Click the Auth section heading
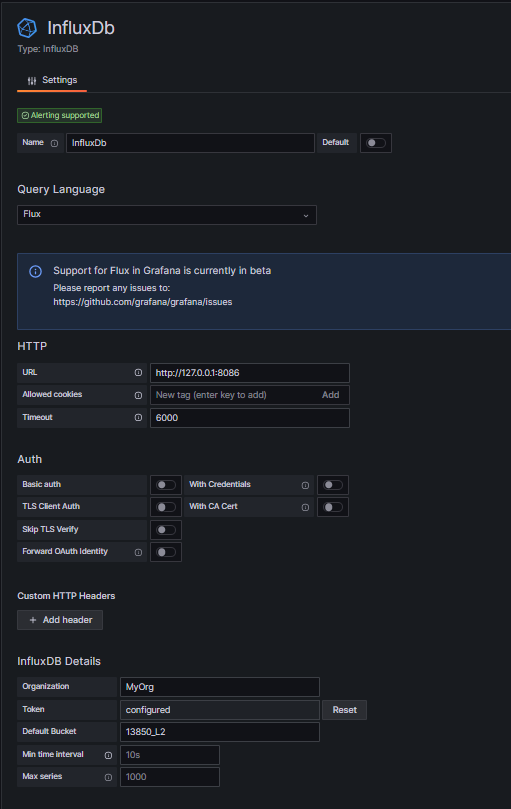The height and width of the screenshot is (809, 511). (29, 460)
